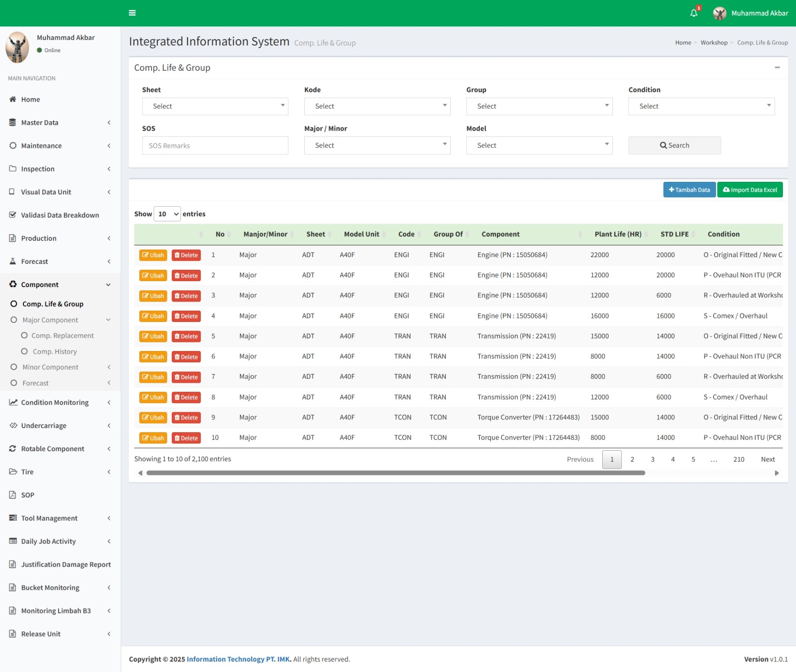Expand the Tool Management menu
Viewport: 796px width, 672px height.
(x=60, y=518)
